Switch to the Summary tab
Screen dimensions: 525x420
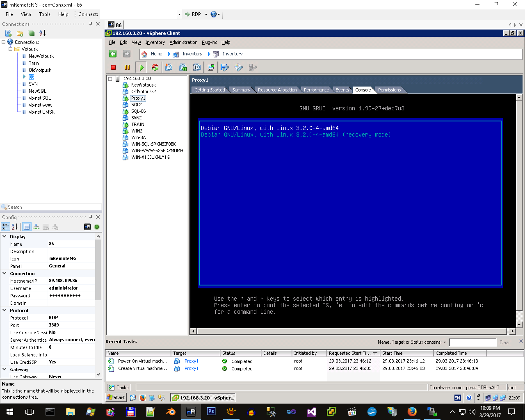tap(241, 90)
